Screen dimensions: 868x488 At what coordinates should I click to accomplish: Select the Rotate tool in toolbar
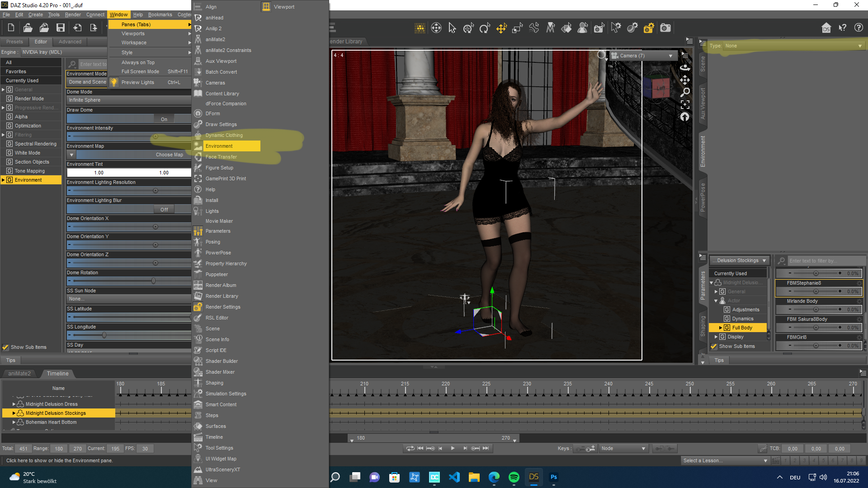point(485,28)
